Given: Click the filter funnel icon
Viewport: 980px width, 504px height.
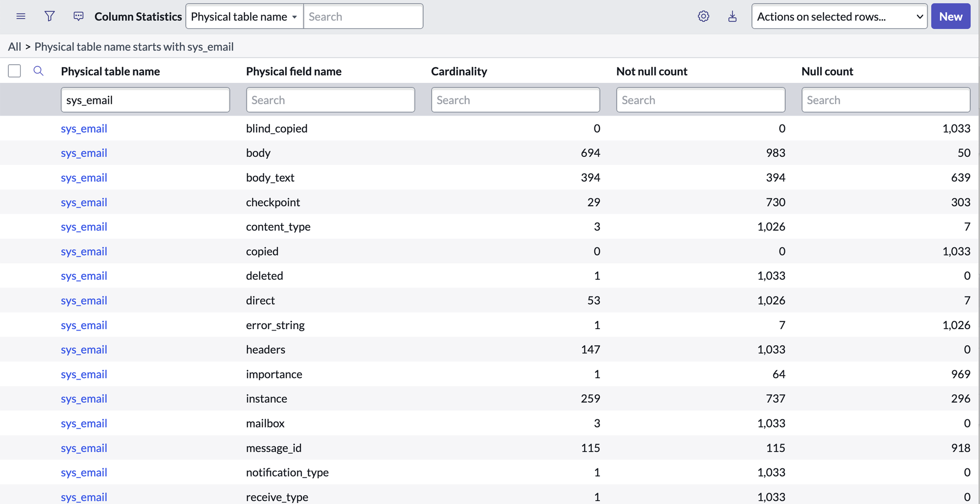Looking at the screenshot, I should [x=49, y=17].
